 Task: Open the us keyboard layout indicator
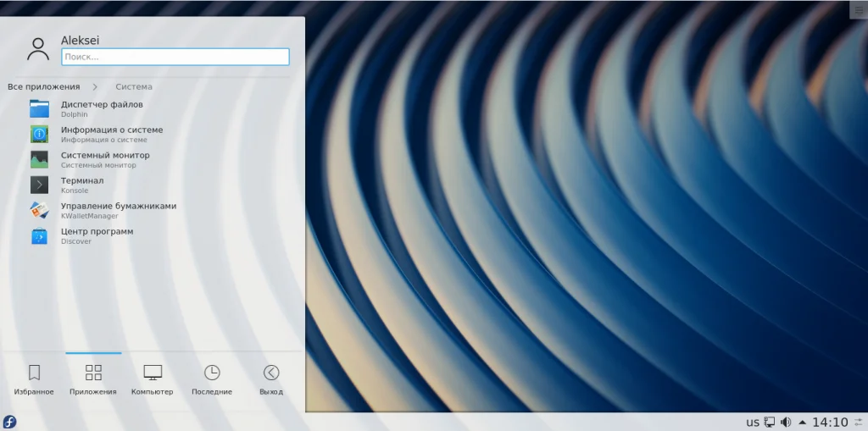coord(753,423)
